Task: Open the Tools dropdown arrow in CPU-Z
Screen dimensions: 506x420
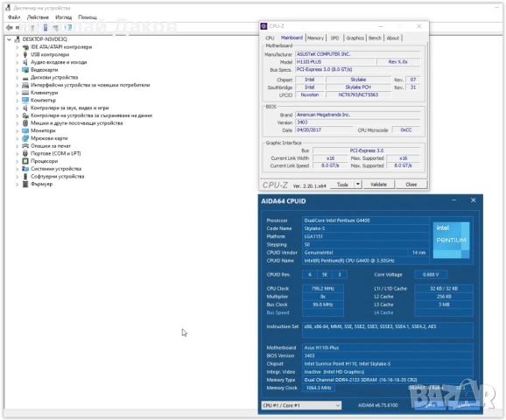Action: [x=358, y=185]
